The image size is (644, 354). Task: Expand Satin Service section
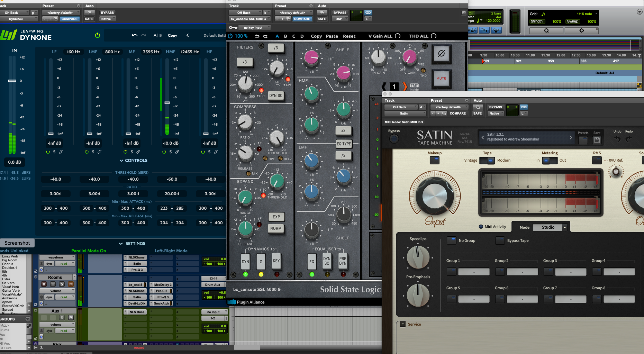[x=402, y=324]
